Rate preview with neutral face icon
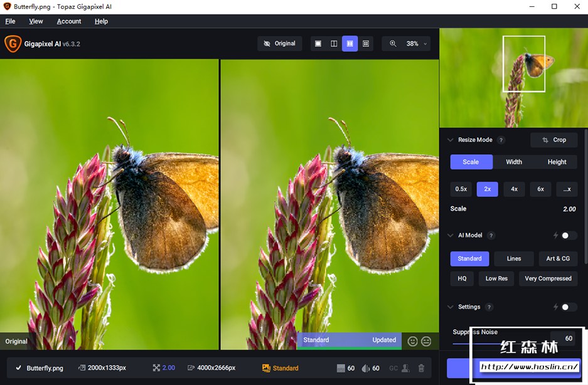 pos(426,341)
